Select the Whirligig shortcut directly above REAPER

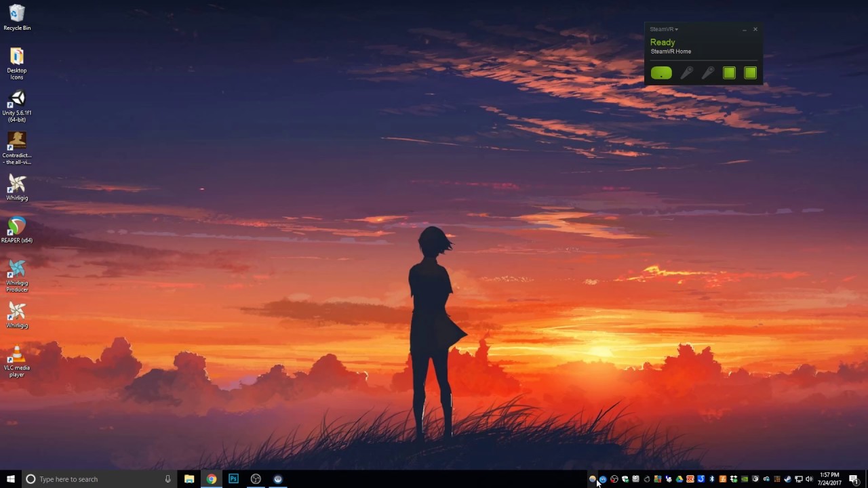pos(17,188)
